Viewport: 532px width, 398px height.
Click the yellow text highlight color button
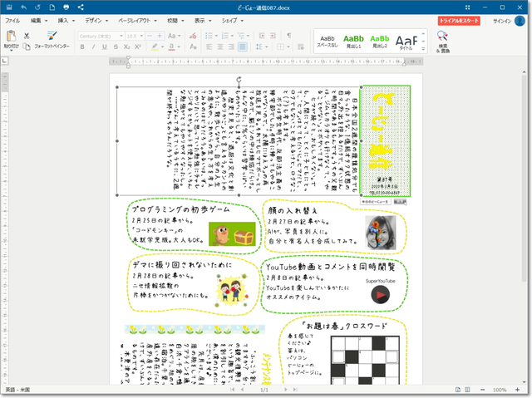[155, 47]
